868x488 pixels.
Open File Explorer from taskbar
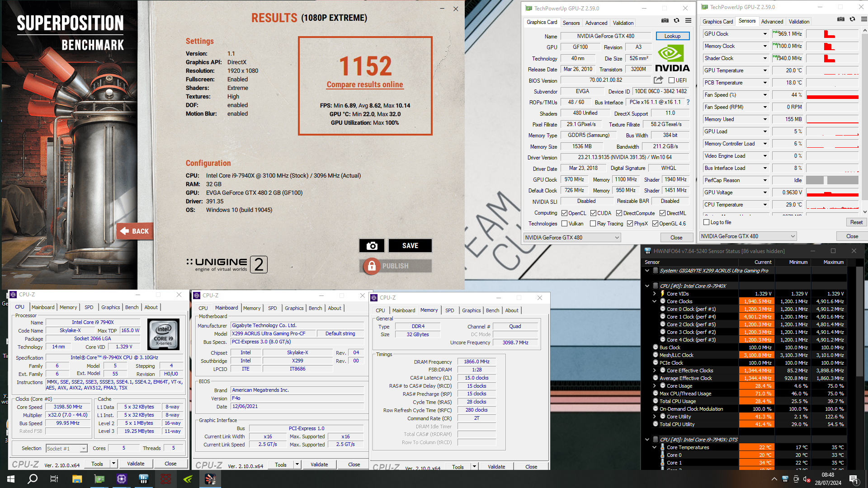[x=77, y=479]
